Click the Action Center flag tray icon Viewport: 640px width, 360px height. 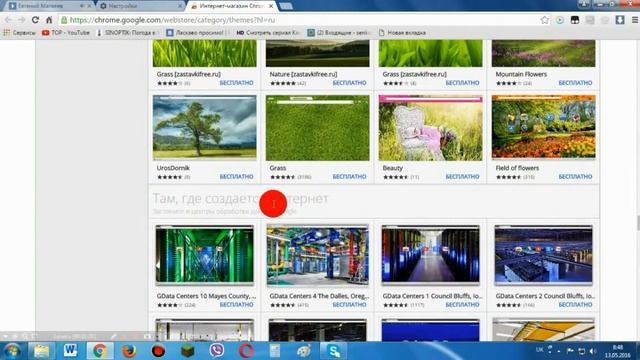pos(570,351)
